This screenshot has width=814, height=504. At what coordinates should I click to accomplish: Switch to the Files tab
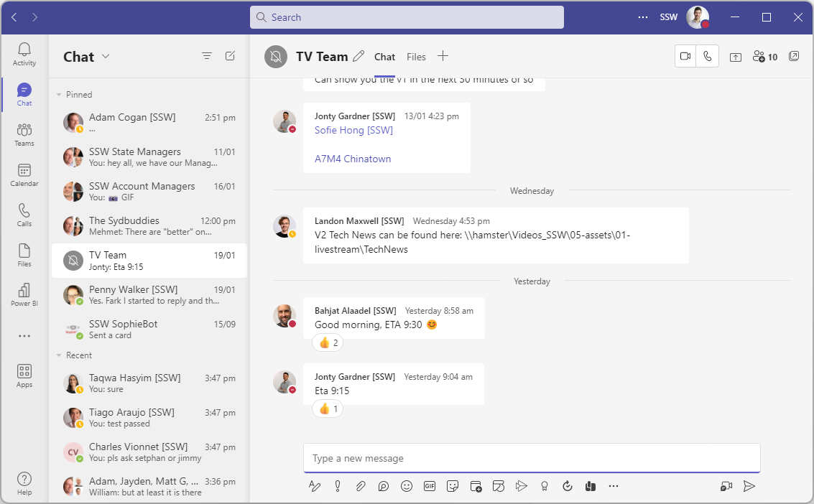click(x=416, y=57)
